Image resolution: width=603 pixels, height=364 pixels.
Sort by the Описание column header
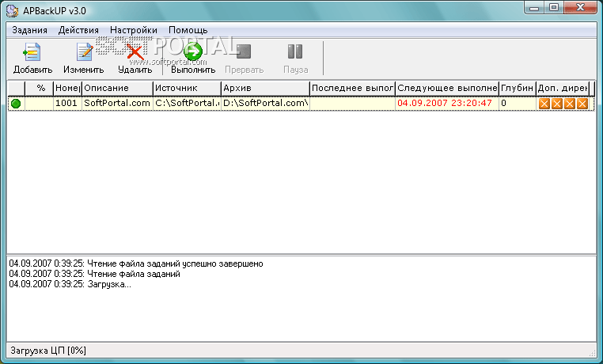click(x=116, y=88)
